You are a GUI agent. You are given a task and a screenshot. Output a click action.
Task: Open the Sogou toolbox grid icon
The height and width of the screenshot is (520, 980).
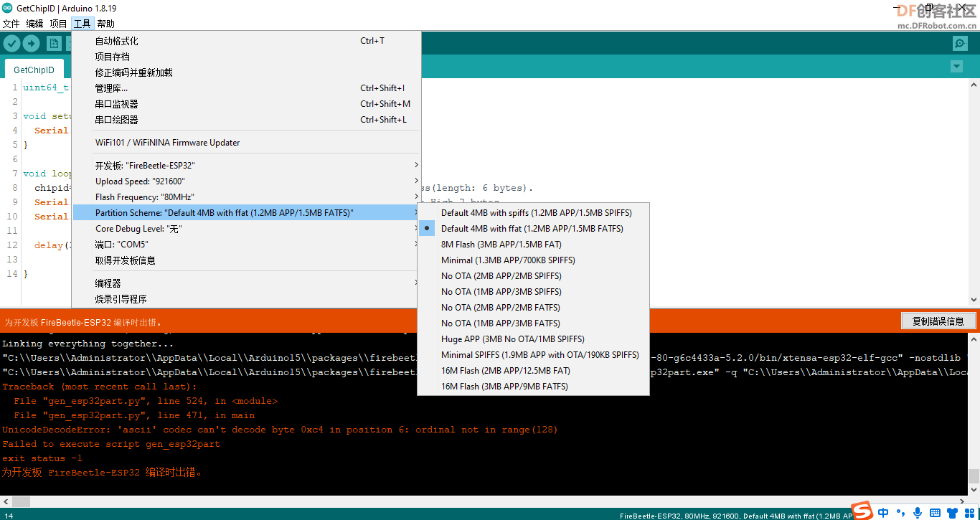coord(970,513)
